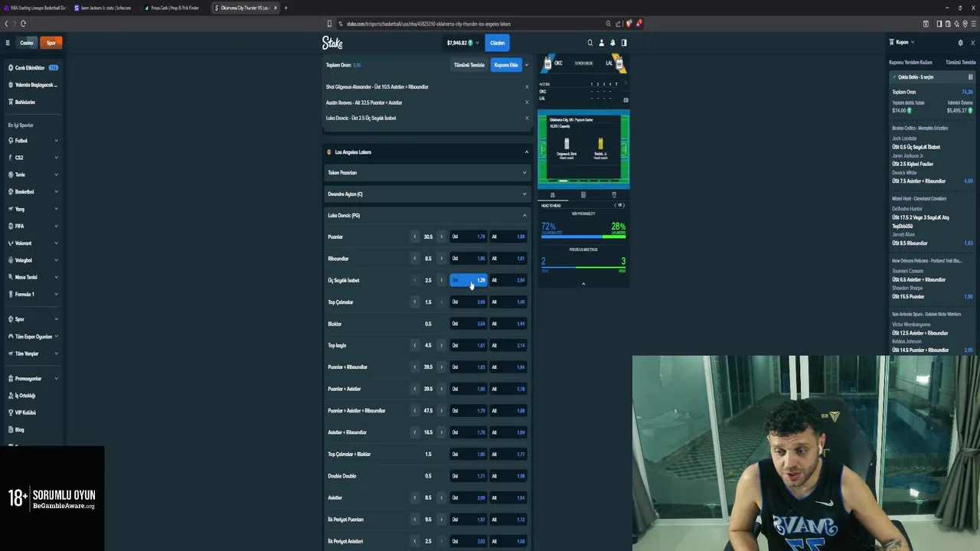
Task: Switch to NBA Starting Lineups browser tab
Action: pos(34,8)
